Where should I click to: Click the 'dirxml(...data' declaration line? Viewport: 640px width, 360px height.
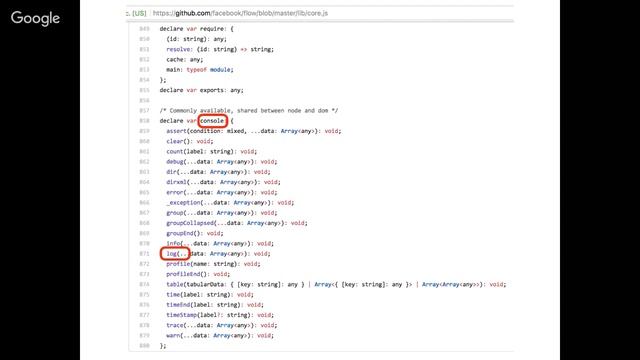223,182
